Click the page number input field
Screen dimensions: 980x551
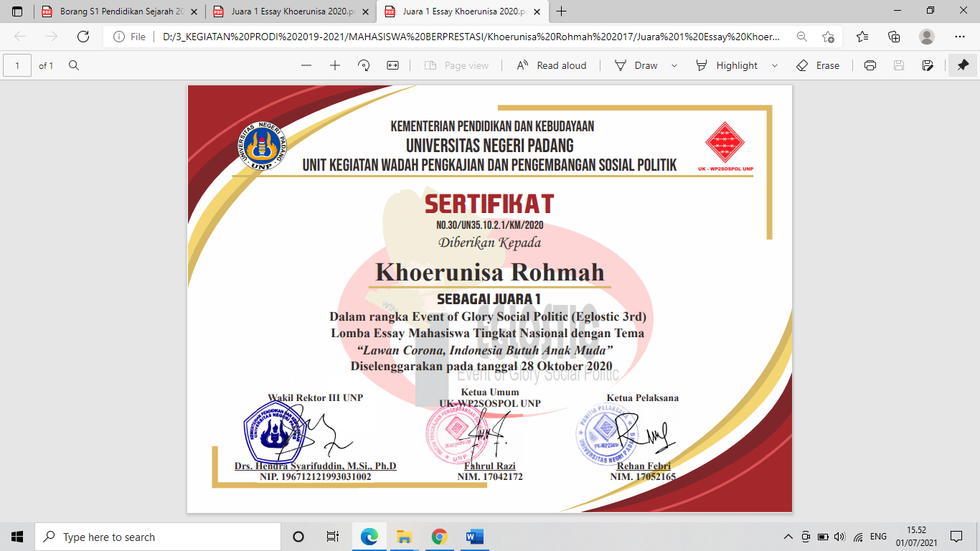point(17,65)
